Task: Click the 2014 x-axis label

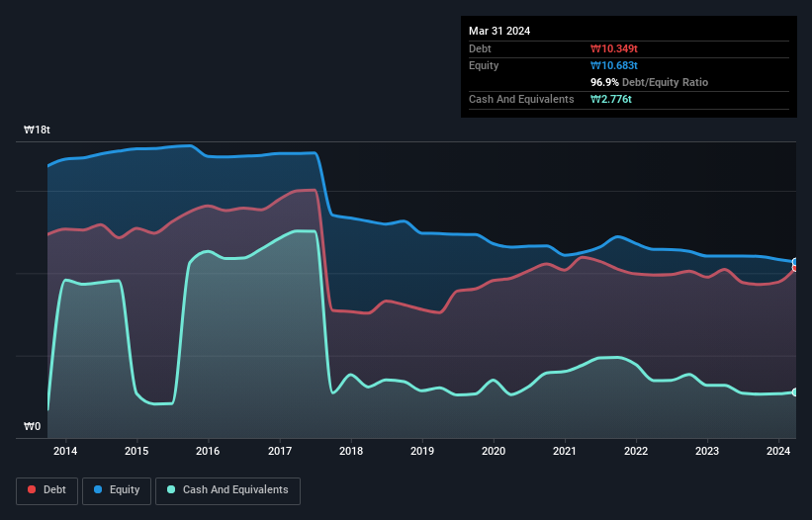Action: (65, 451)
